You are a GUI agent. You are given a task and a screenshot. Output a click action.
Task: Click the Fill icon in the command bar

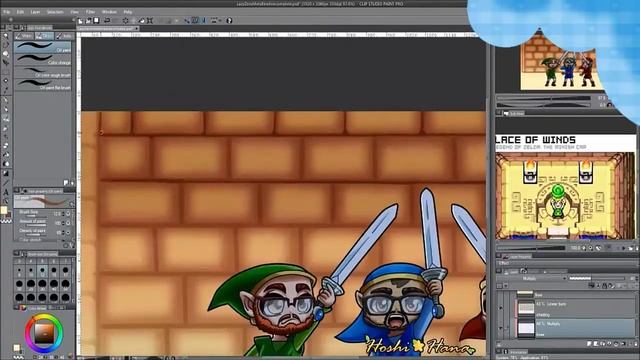point(141,20)
